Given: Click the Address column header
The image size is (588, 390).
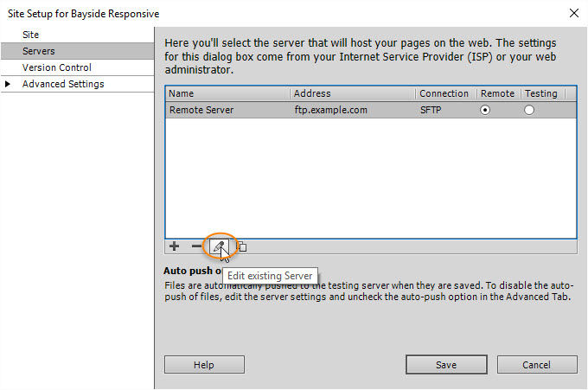Looking at the screenshot, I should [353, 93].
